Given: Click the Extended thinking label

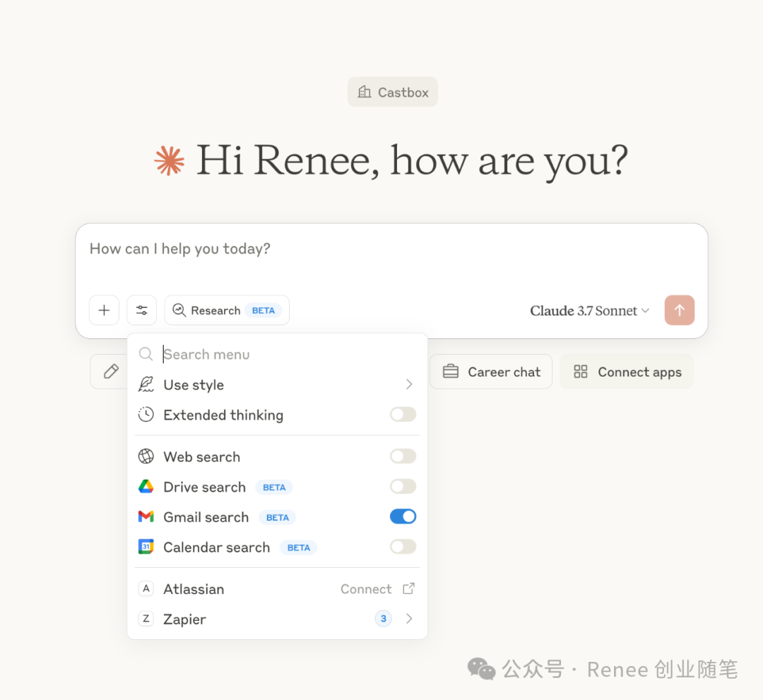Looking at the screenshot, I should pos(223,415).
